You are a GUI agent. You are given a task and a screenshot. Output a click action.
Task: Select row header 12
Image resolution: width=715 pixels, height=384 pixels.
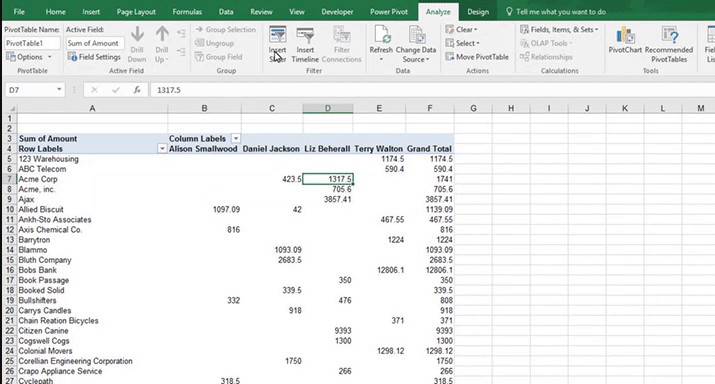coord(10,229)
